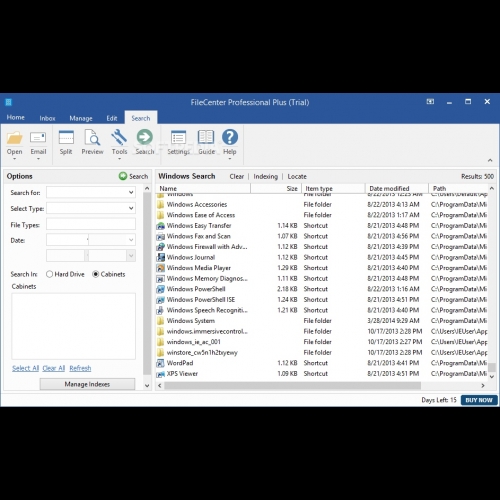Click the green Search icon in Options panel
The image size is (500, 500).
point(123,176)
